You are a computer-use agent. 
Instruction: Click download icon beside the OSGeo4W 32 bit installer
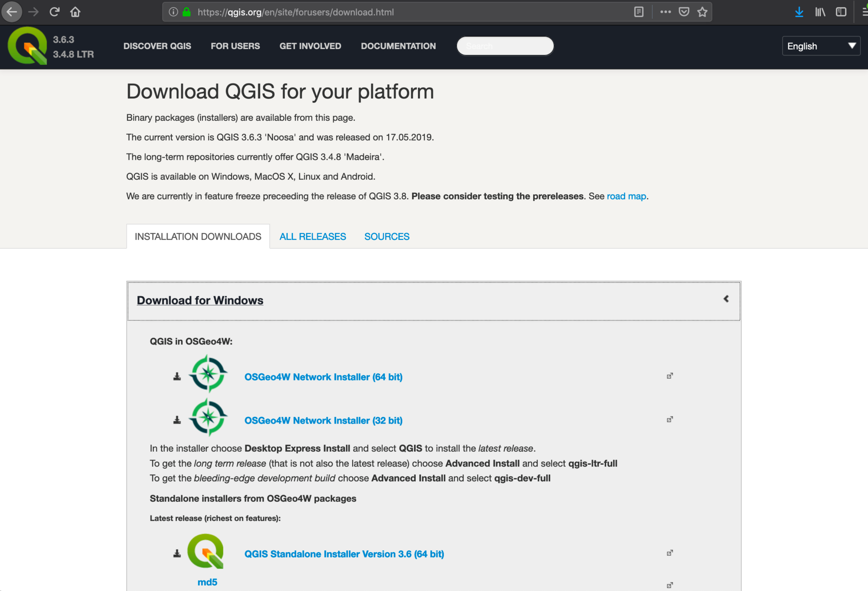click(177, 420)
